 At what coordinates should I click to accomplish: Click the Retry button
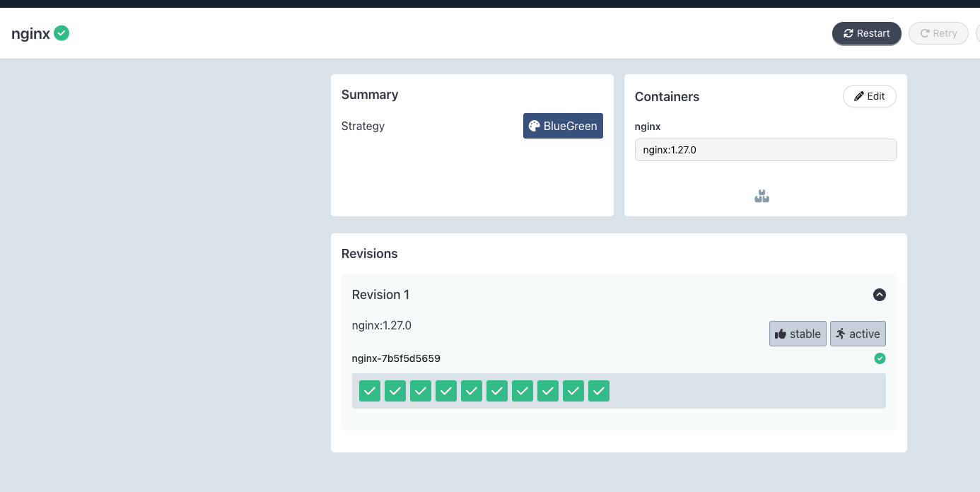[938, 33]
